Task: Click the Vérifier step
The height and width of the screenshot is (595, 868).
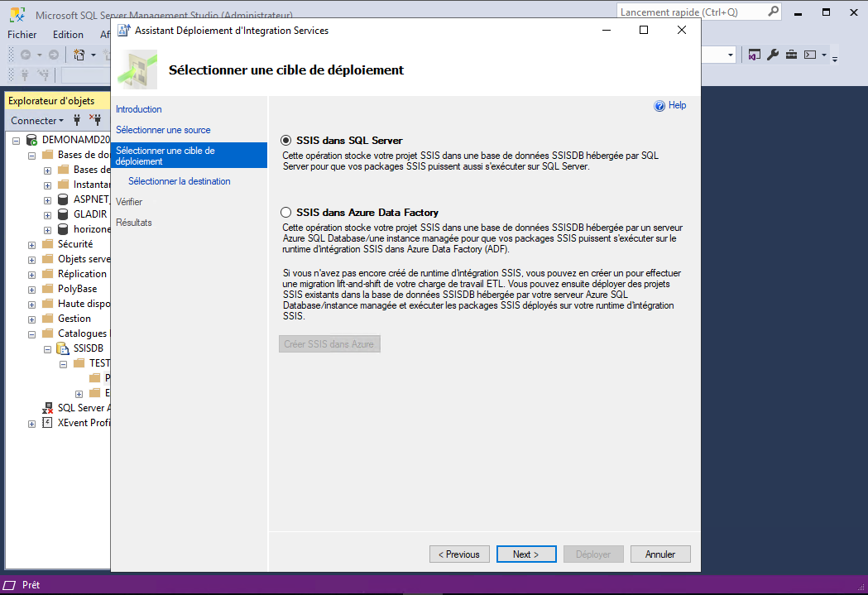Action: click(x=129, y=201)
